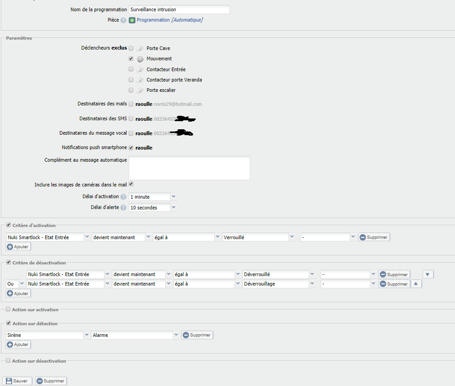Add a new activation criterion
455x386 pixels.
18,247
